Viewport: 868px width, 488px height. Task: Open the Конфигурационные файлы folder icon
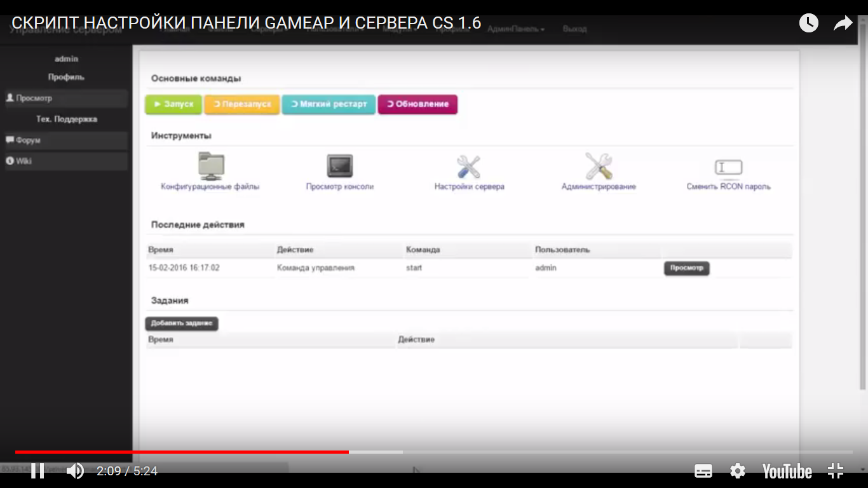pos(210,166)
